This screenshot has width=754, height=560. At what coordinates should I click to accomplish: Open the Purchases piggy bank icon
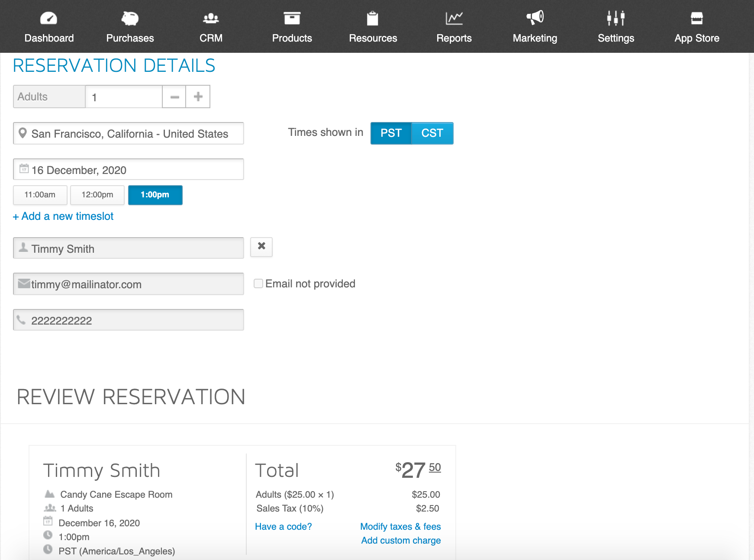[130, 18]
